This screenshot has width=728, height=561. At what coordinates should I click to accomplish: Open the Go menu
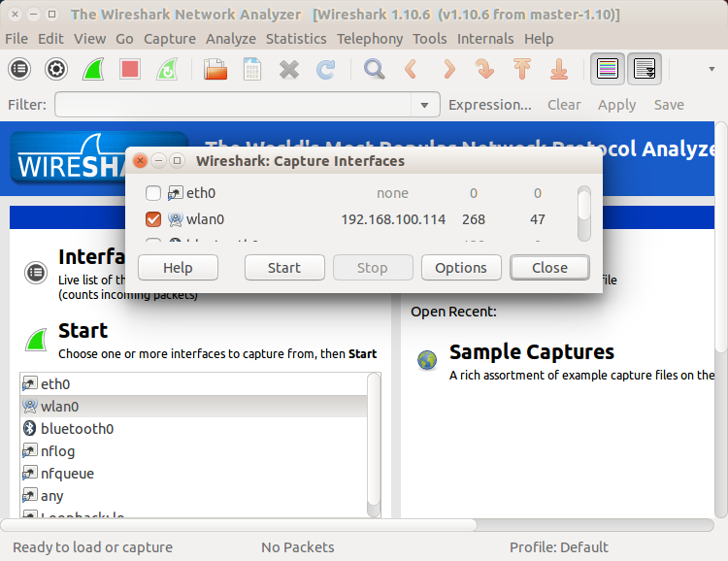click(124, 39)
